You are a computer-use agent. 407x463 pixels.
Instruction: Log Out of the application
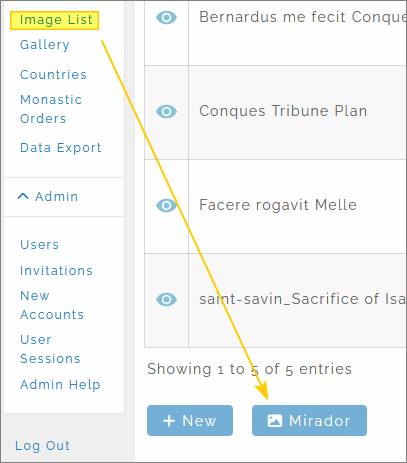click(x=43, y=446)
